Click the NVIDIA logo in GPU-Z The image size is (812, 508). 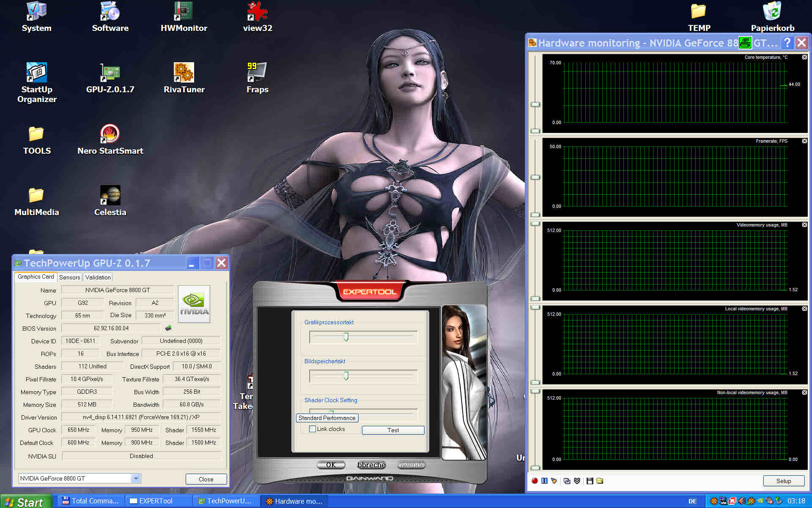194,304
